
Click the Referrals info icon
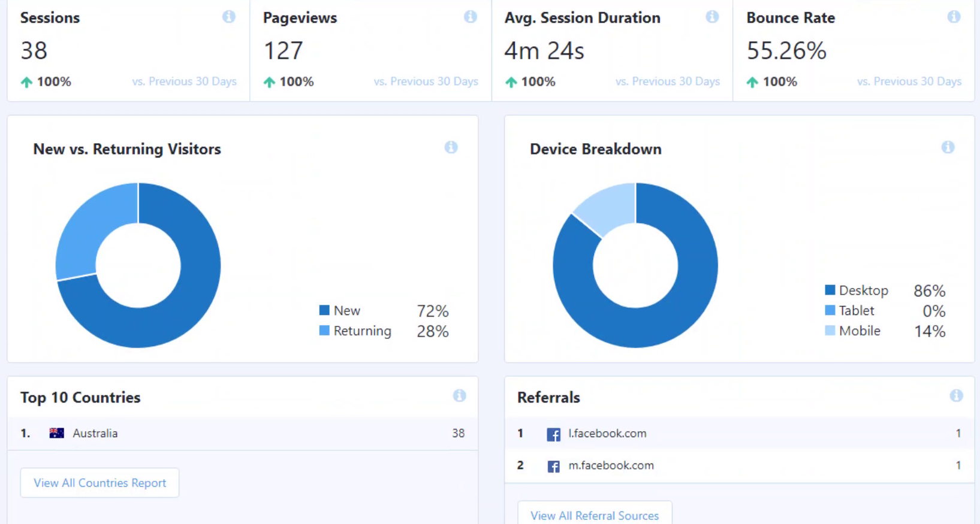tap(956, 396)
